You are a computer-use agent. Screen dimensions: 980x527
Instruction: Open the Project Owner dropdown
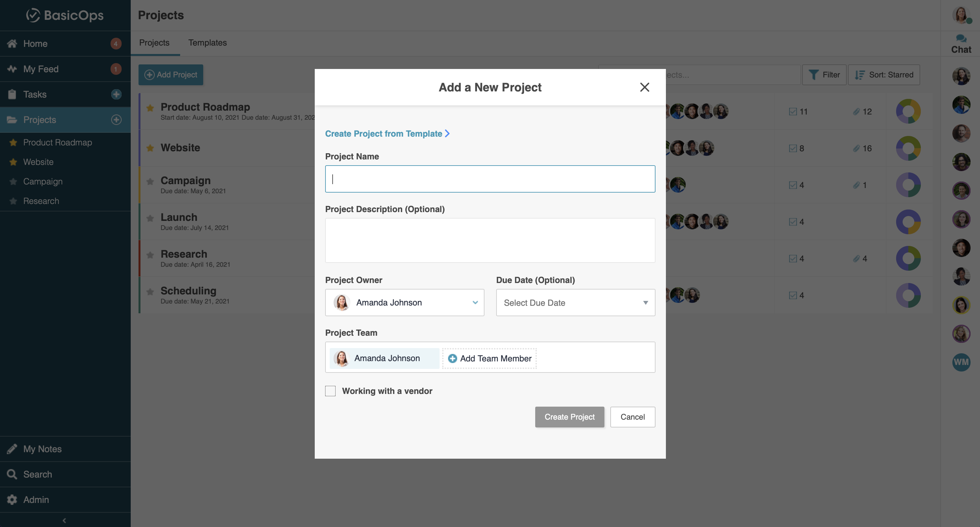click(x=404, y=303)
